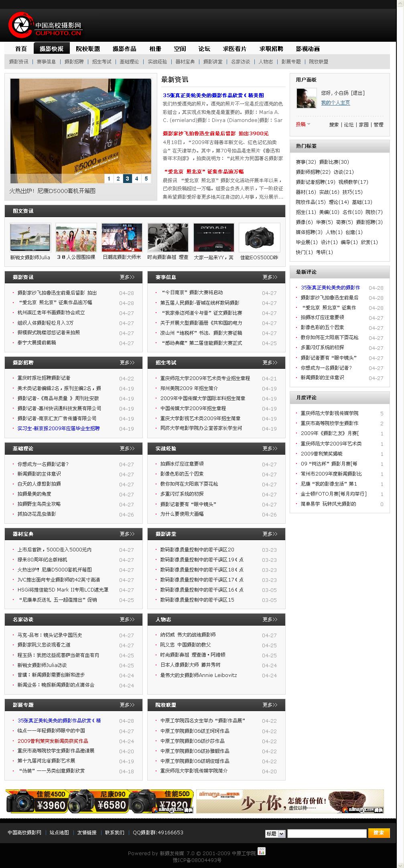This screenshot has width=404, height=868.
Task: Open the 摄影家沙飞拍鲁迅 red headline
Action: click(215, 133)
